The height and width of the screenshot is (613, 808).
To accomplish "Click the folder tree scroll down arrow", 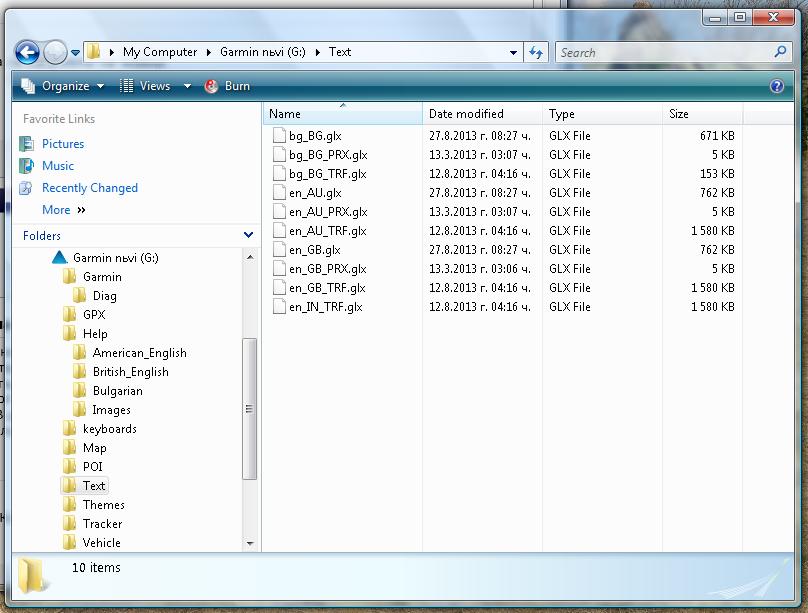I will (x=250, y=543).
